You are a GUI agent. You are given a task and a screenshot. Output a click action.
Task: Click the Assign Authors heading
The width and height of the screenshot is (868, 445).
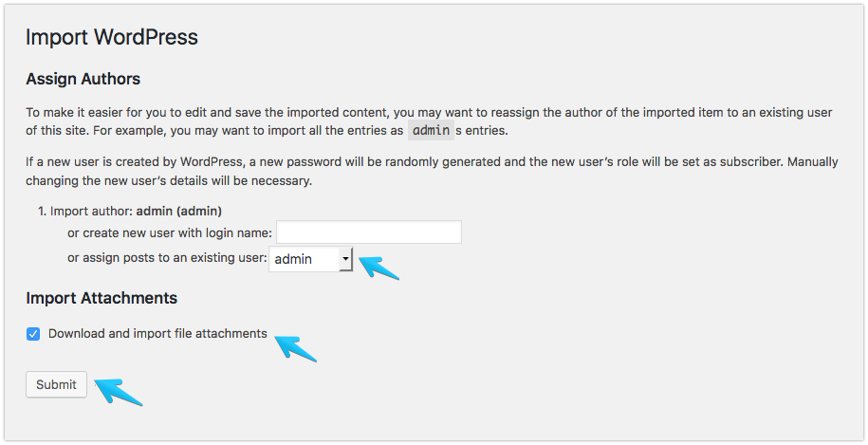pos(83,79)
